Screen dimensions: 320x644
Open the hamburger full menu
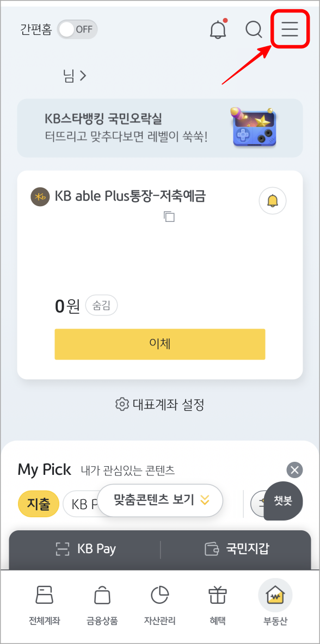pos(289,29)
